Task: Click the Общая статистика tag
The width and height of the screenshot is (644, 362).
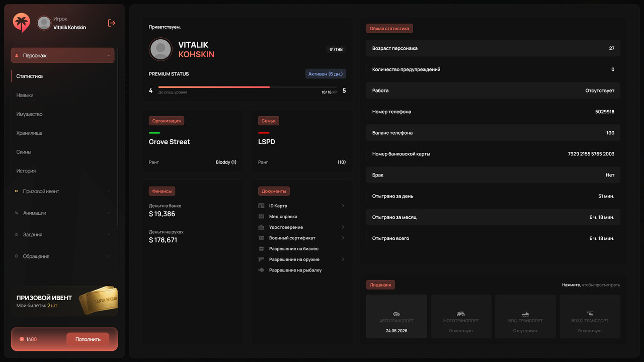Action: click(389, 29)
